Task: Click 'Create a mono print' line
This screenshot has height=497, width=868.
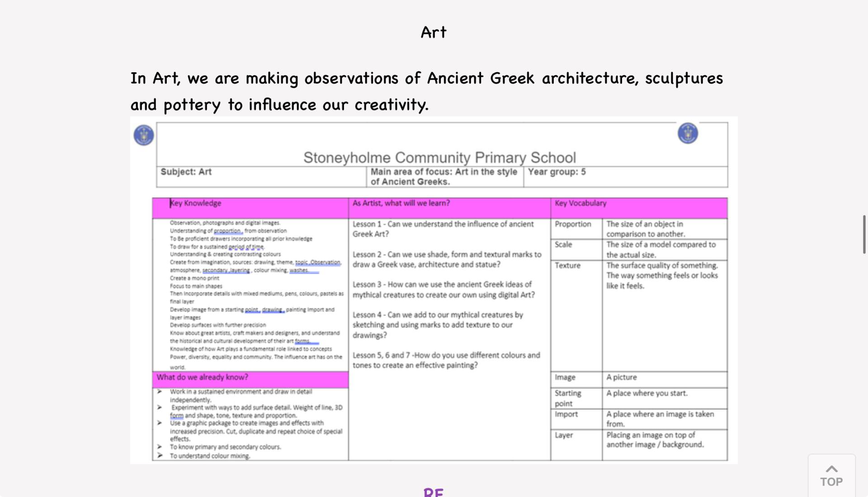Action: coord(194,278)
